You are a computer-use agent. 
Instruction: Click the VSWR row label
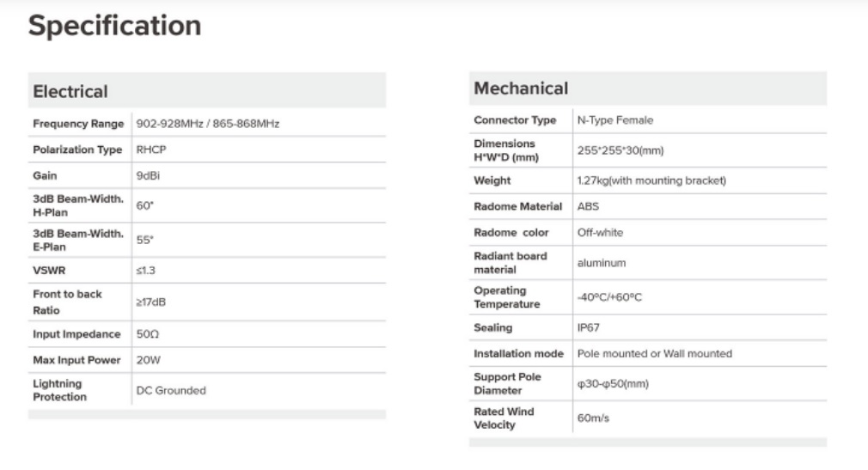(x=47, y=270)
